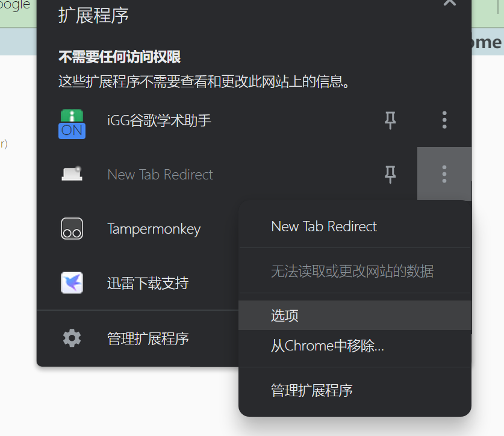This screenshot has width=504, height=436.
Task: Toggle pin for New Tab Redirect
Action: pos(390,175)
